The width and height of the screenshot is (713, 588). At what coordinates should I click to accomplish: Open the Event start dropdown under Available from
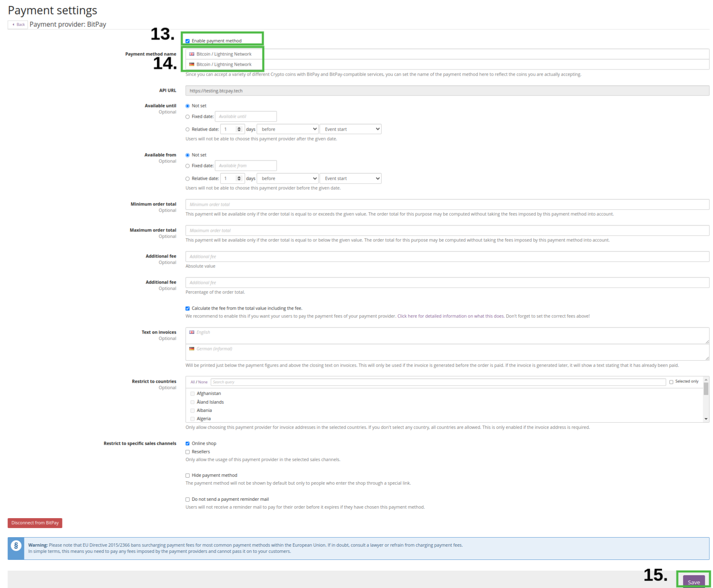(x=350, y=178)
